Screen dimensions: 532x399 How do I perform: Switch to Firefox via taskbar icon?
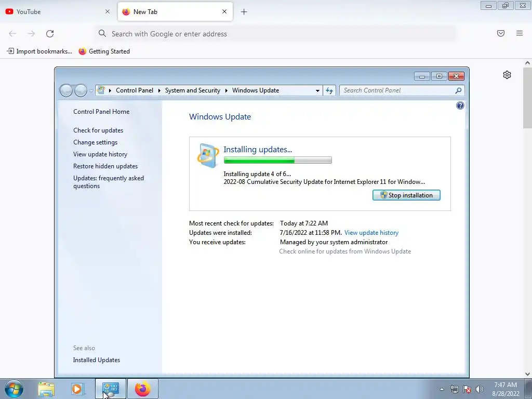[x=143, y=389]
